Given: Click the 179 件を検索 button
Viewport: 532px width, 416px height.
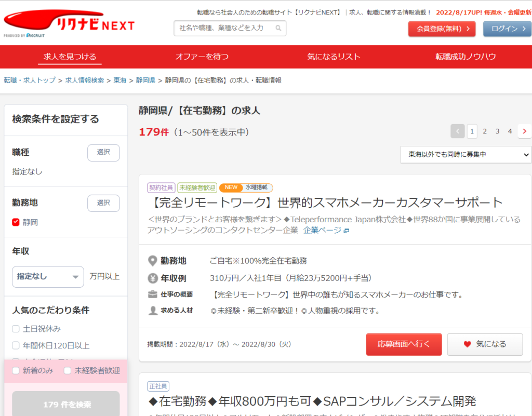Looking at the screenshot, I should [x=66, y=404].
